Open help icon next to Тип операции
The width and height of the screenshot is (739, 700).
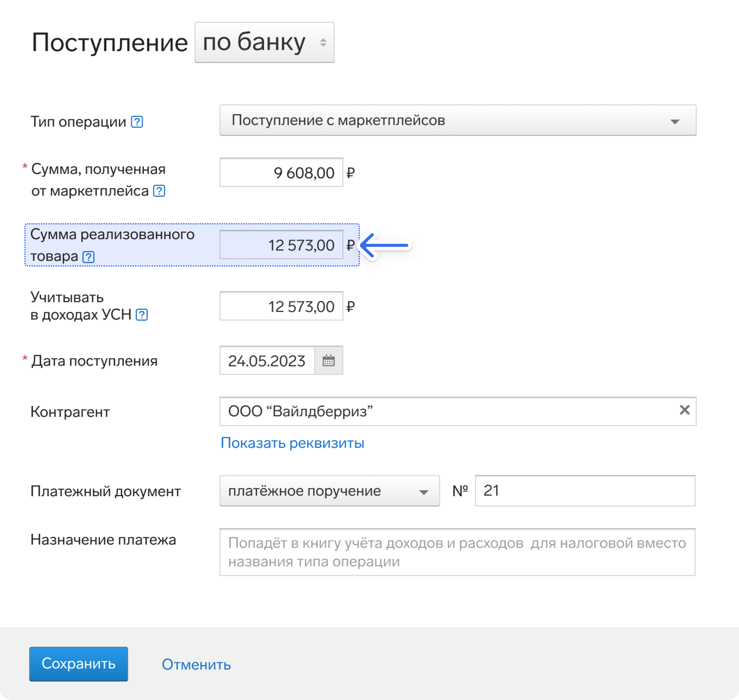(x=137, y=122)
